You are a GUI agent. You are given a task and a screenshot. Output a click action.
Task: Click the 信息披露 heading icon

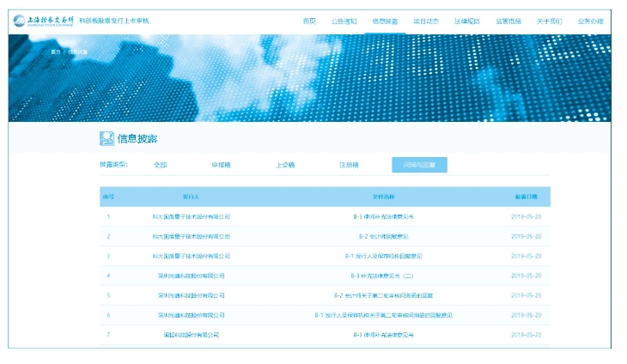107,138
